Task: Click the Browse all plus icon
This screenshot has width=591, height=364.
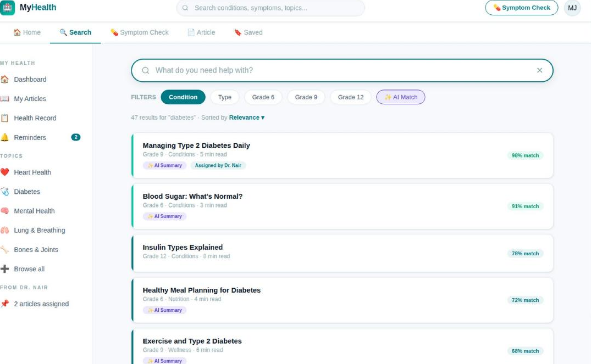Action: [x=4, y=269]
